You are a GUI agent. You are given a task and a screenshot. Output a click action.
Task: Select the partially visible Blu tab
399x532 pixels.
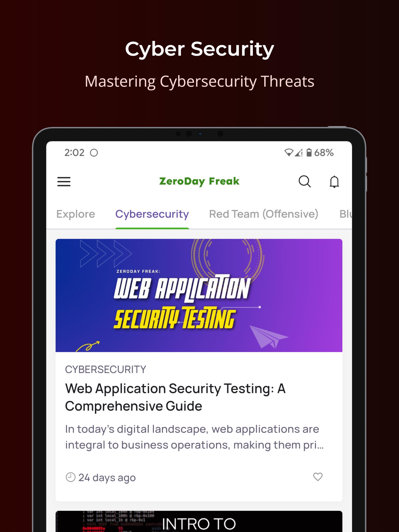coord(346,214)
